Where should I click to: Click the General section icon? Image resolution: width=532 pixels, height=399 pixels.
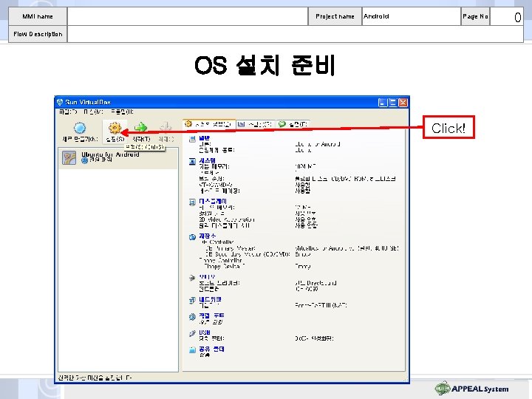coord(192,139)
